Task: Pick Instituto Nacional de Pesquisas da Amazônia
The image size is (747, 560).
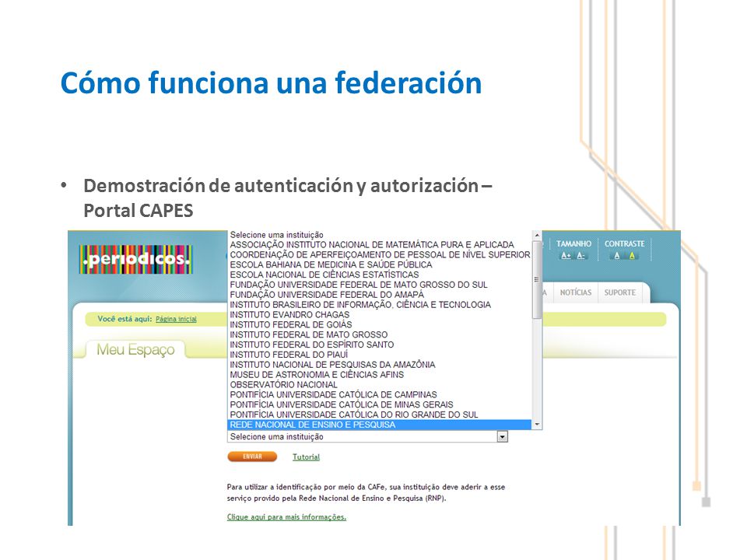Action: [x=379, y=365]
